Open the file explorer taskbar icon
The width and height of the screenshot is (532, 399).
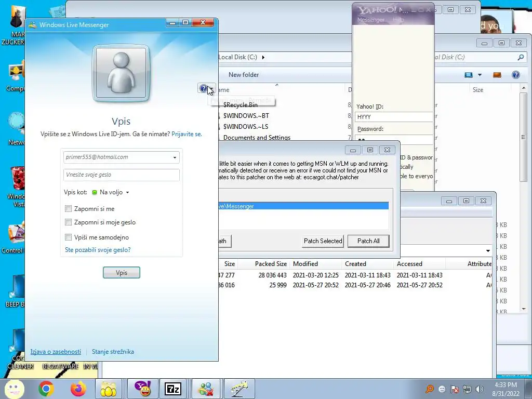(x=109, y=389)
